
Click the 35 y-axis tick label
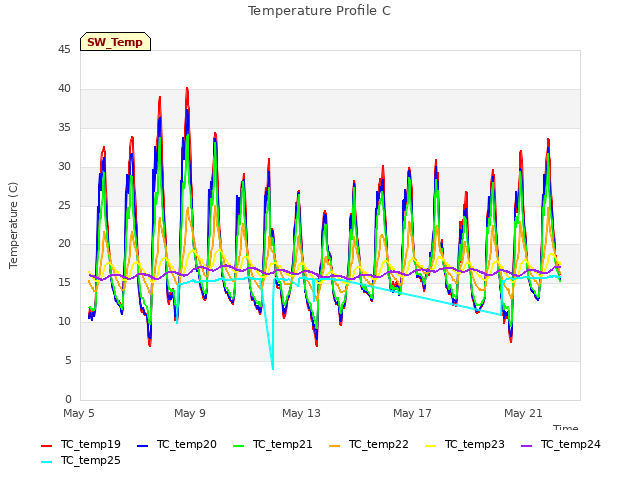pyautogui.click(x=64, y=128)
